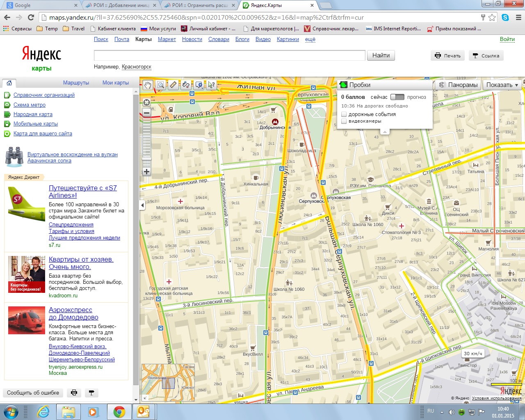Open the Показать dropdown on the map
525x420 pixels.
[x=502, y=85]
